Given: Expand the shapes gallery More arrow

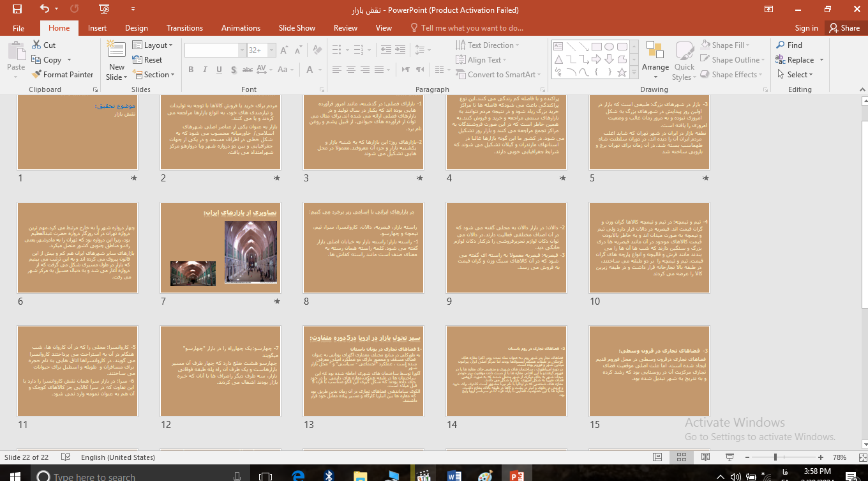Looking at the screenshot, I should tap(634, 72).
